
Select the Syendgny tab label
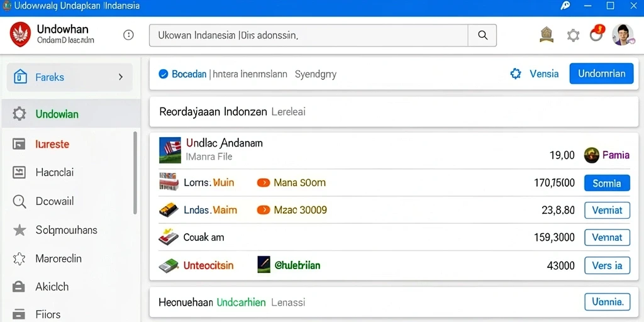coord(316,74)
